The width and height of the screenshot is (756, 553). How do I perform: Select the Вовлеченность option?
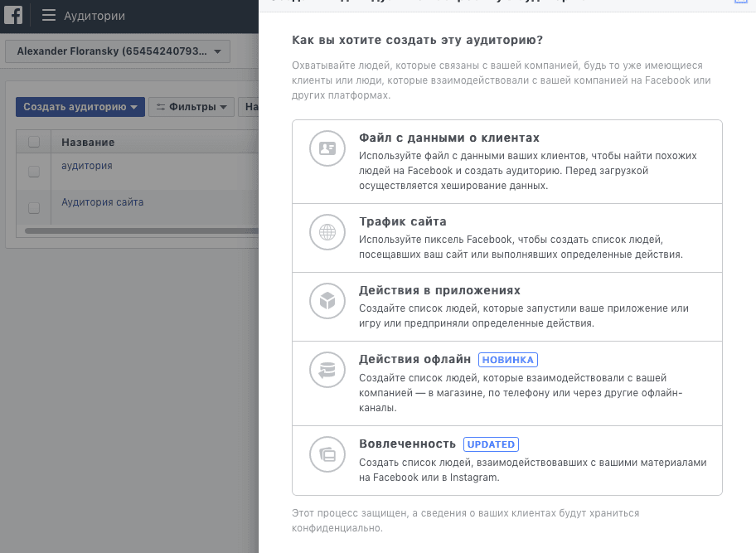tap(507, 460)
